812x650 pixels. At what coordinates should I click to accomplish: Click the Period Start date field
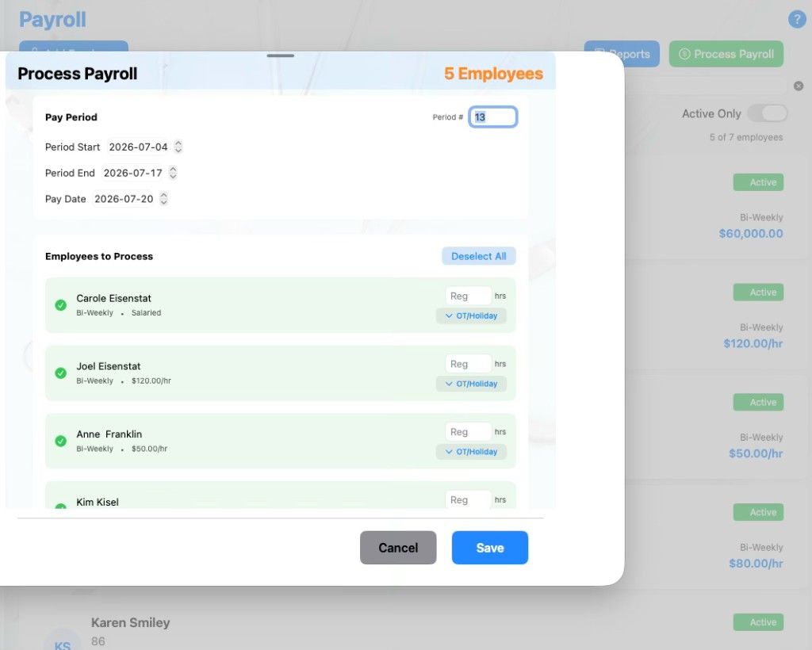138,147
